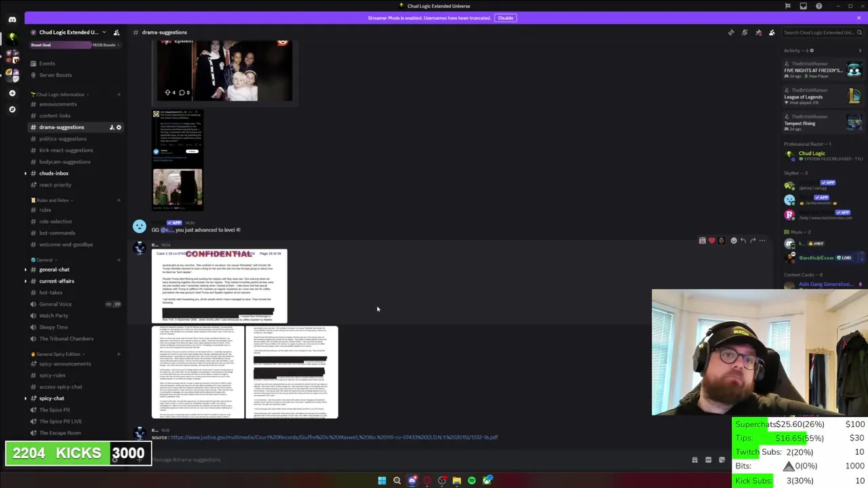Show pinned messages icon
Screen dimensions: 868x488
coord(758,33)
